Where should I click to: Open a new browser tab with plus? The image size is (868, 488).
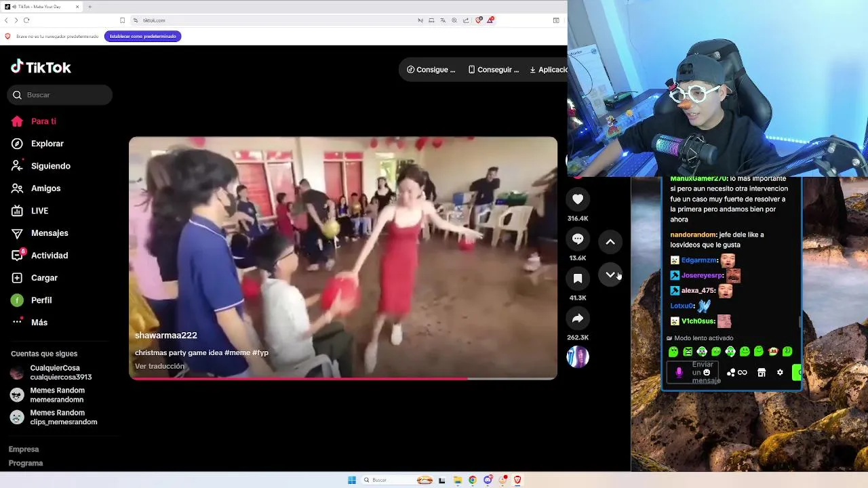[90, 7]
